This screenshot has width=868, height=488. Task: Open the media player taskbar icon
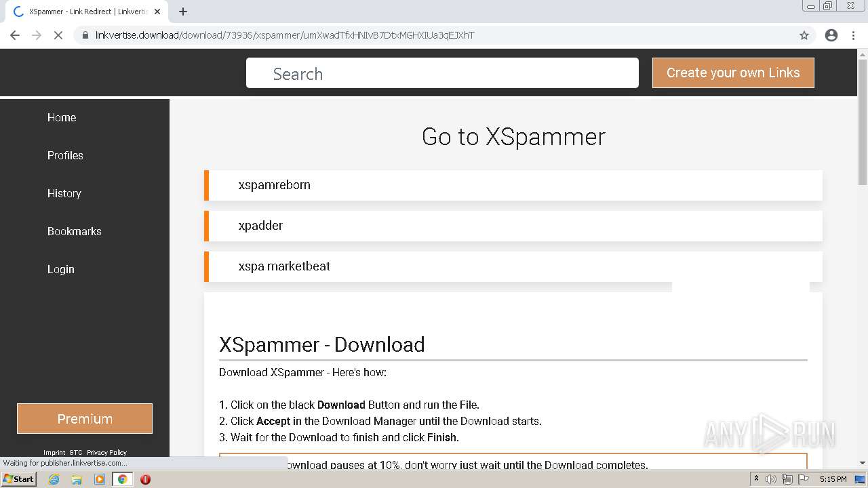point(100,479)
